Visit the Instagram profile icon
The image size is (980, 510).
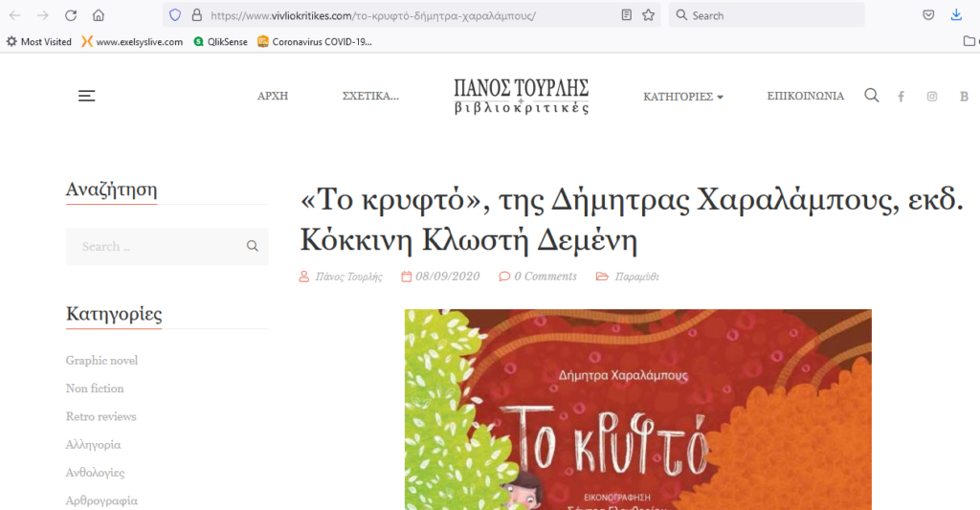click(x=932, y=97)
